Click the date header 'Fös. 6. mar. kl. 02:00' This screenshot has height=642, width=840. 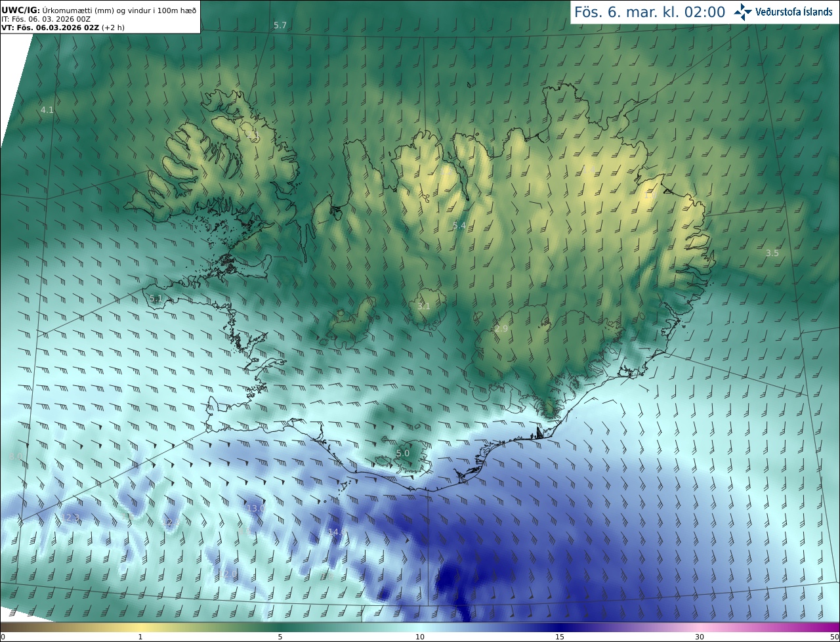point(650,12)
